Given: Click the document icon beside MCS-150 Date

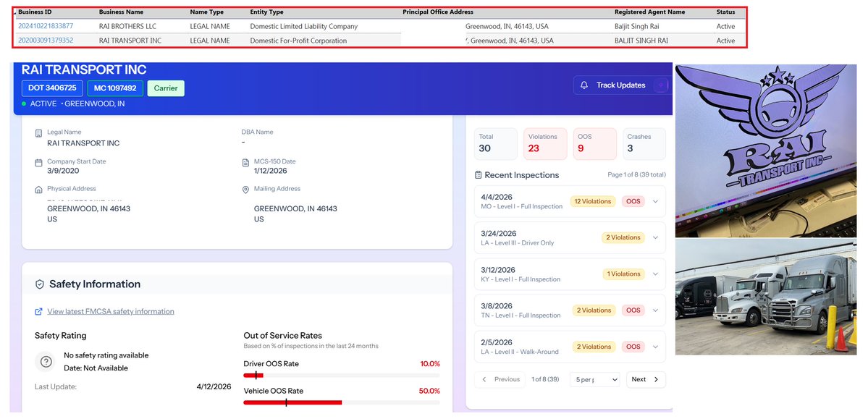Looking at the screenshot, I should pos(246,163).
